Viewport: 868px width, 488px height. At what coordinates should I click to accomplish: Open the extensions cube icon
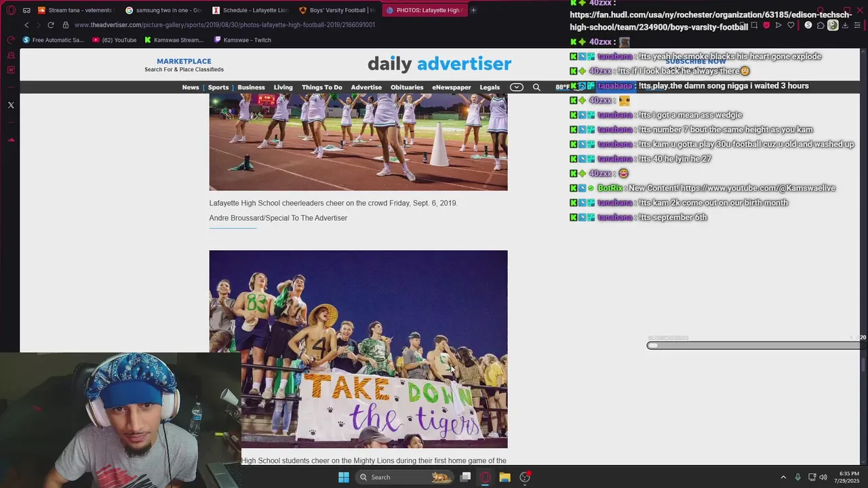click(x=821, y=25)
